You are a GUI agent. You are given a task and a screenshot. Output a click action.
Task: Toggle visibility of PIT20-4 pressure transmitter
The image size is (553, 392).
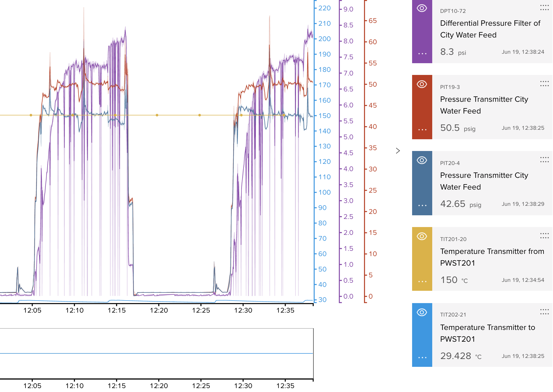[x=422, y=160]
